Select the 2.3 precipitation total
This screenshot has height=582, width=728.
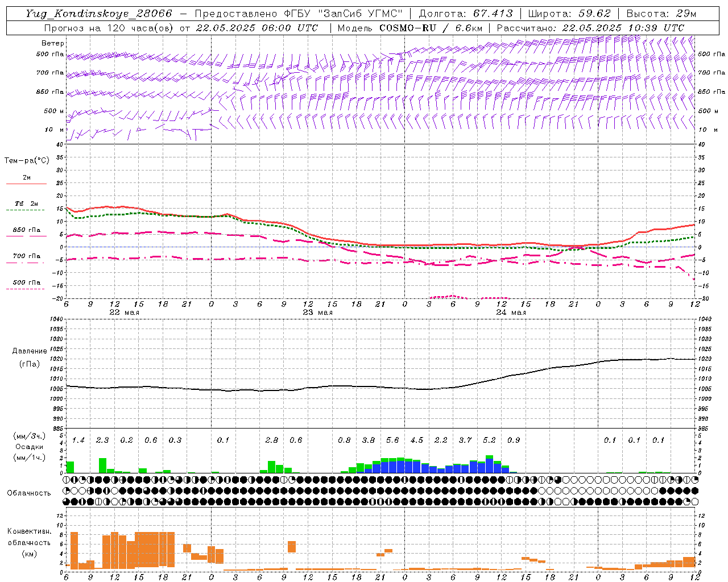click(x=102, y=440)
